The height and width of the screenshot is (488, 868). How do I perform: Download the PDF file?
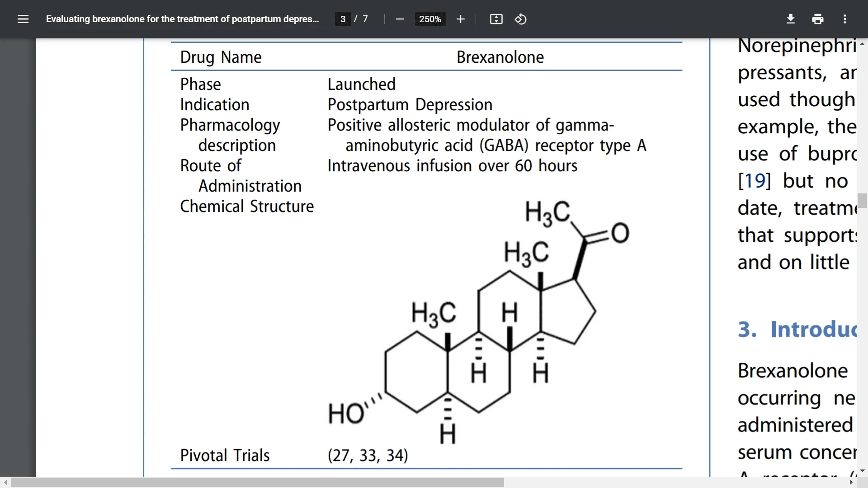(790, 19)
